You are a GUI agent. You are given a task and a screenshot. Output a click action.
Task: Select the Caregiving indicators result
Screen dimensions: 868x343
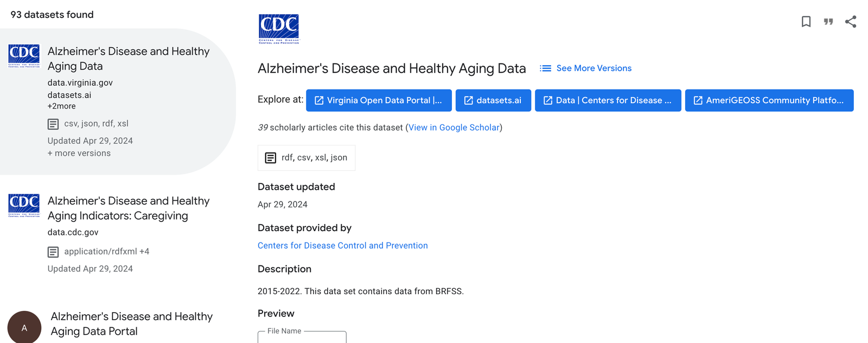[x=129, y=208]
